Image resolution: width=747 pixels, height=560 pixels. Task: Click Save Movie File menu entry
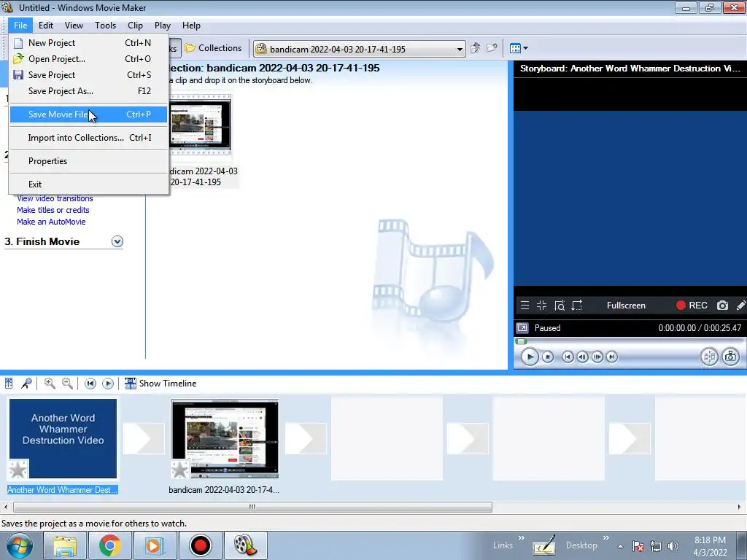88,114
